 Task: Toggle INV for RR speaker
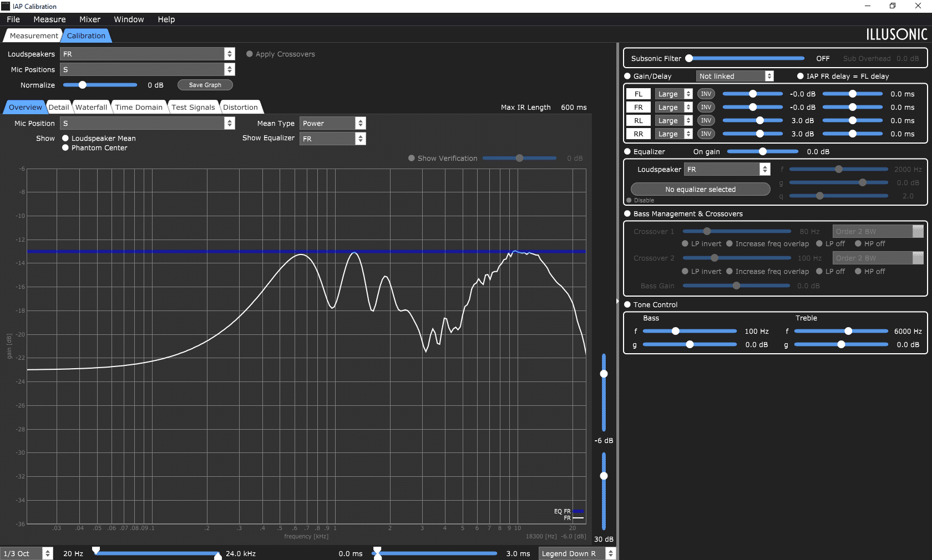pos(706,134)
